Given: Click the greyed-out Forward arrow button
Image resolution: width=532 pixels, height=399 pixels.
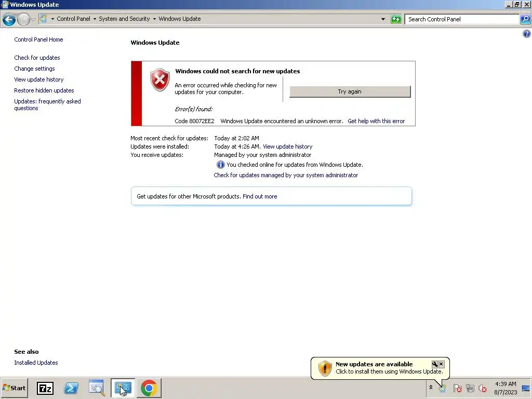Looking at the screenshot, I should pos(23,19).
